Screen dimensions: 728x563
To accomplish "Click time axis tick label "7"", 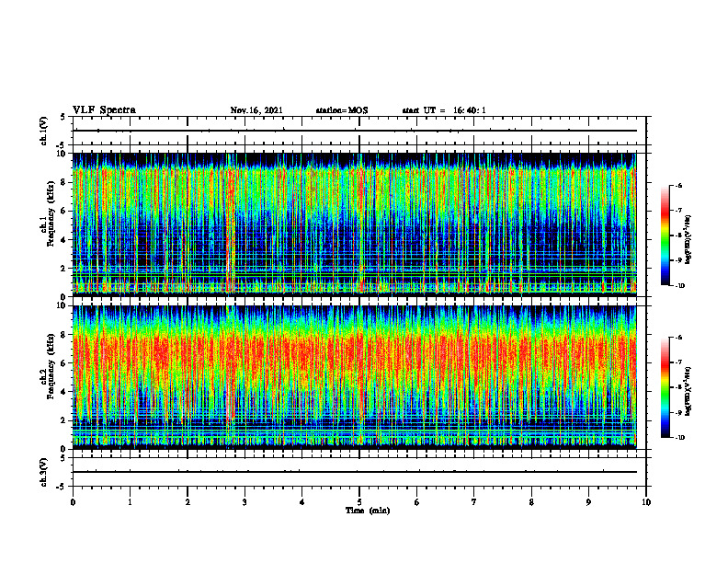I will coord(474,502).
